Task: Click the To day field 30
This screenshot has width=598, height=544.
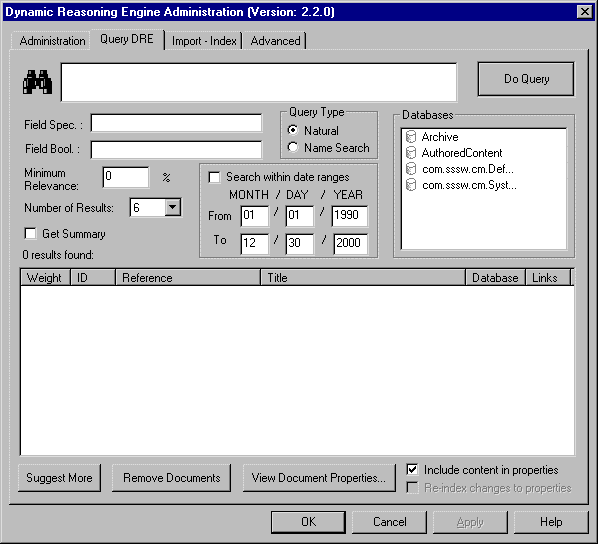Action: [x=300, y=244]
